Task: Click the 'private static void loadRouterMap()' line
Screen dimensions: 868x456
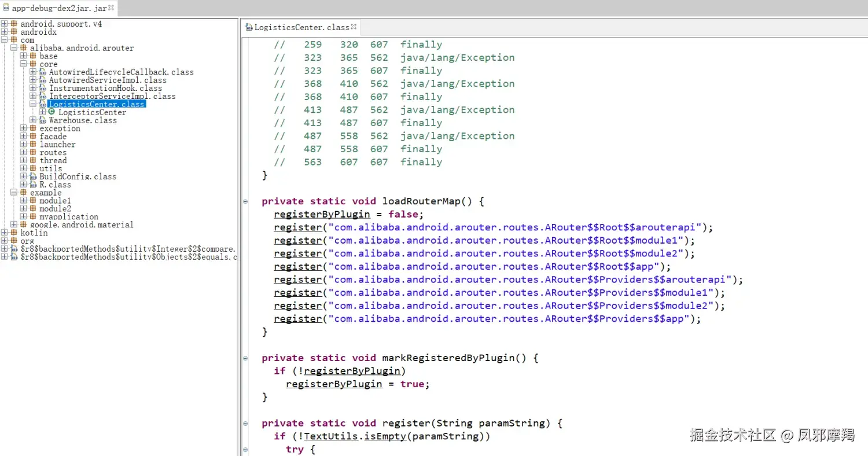Action: [373, 201]
